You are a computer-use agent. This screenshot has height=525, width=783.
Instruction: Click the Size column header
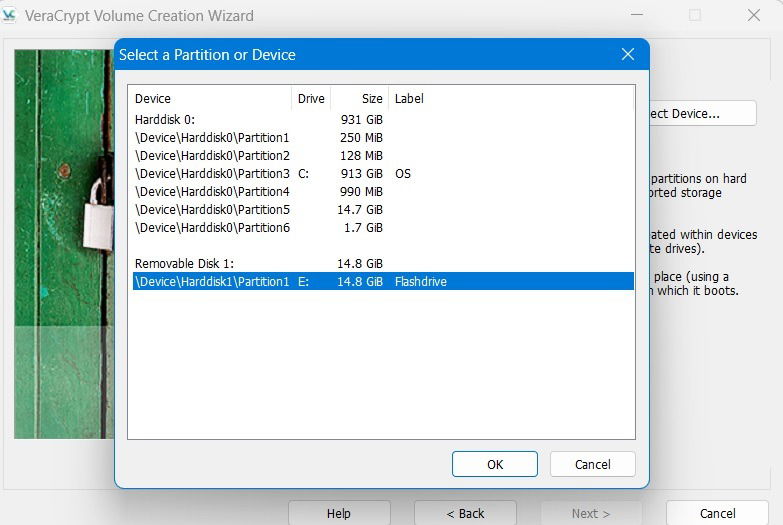pos(360,98)
